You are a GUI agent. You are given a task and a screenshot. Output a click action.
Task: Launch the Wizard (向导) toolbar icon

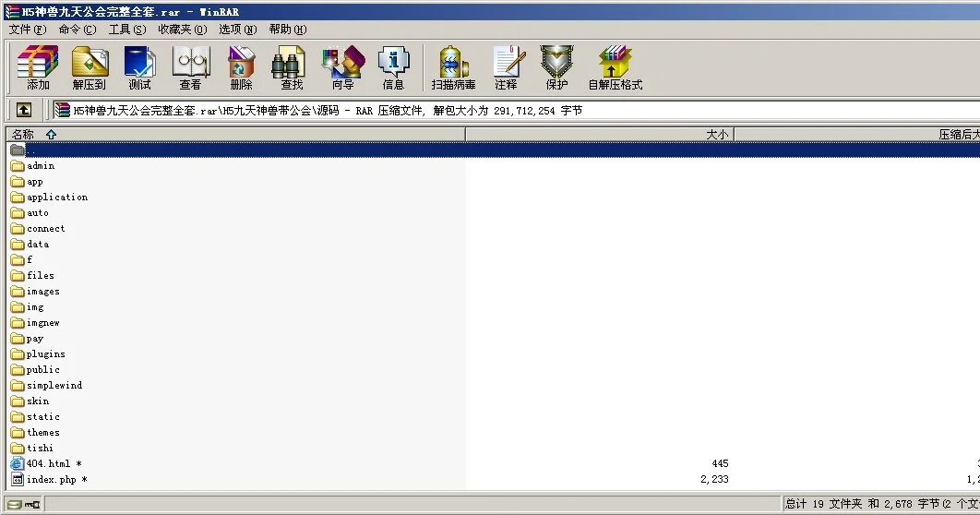pyautogui.click(x=342, y=67)
